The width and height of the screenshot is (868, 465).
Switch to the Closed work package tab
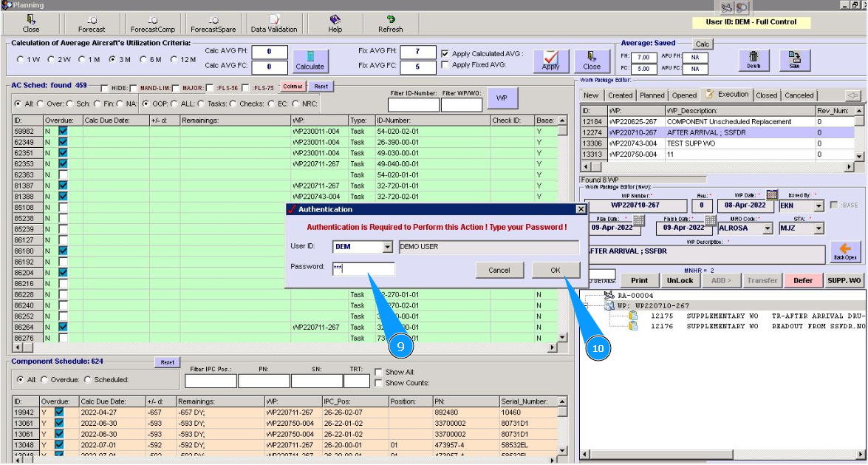click(x=766, y=95)
